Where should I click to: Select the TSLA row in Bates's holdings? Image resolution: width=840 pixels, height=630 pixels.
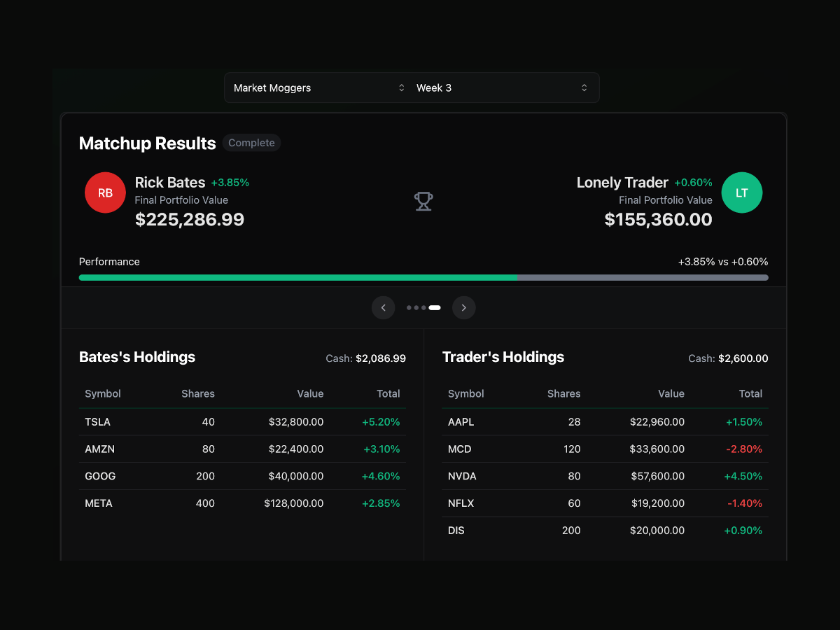click(241, 421)
